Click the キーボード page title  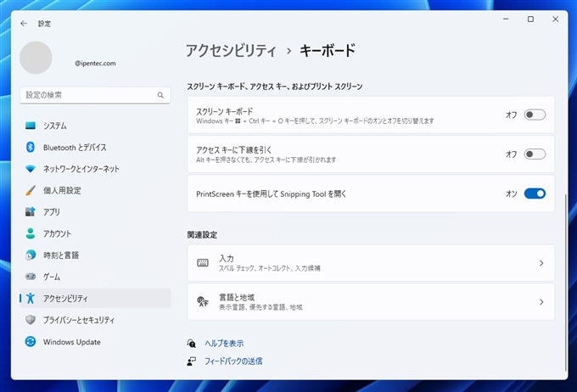[328, 50]
